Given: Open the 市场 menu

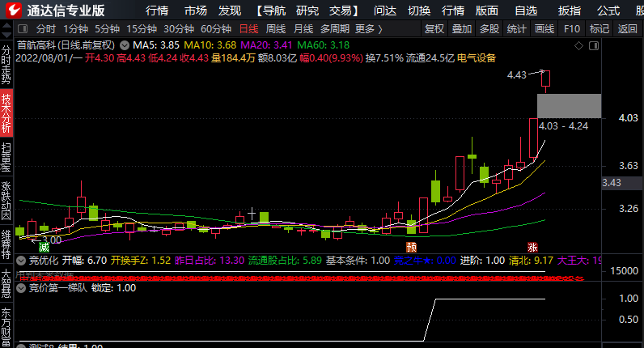Looking at the screenshot, I should [x=196, y=11].
